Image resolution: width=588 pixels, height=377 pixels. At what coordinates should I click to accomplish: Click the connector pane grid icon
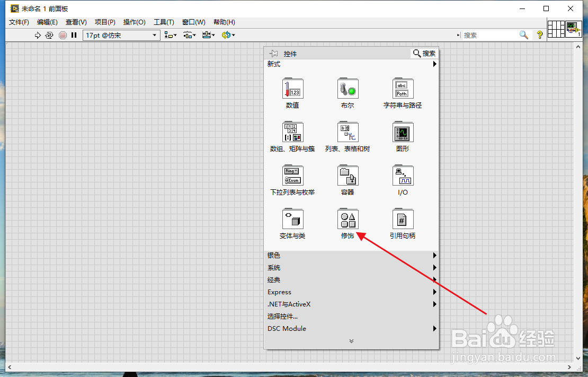tap(556, 29)
